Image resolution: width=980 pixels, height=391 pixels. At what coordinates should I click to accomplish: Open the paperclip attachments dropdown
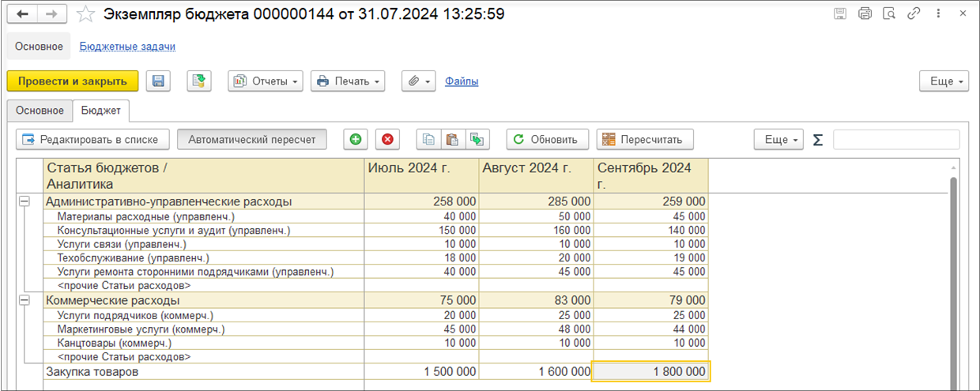pyautogui.click(x=419, y=81)
